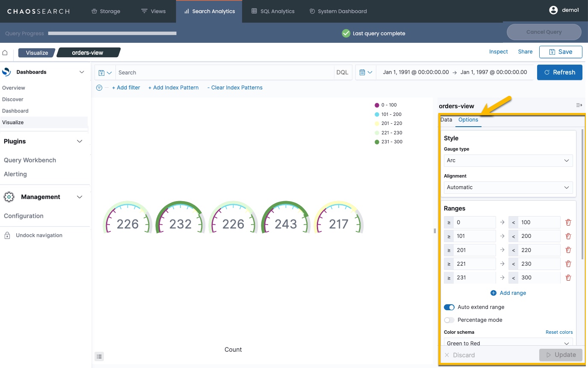Disable Auto extend range toggle

click(449, 307)
